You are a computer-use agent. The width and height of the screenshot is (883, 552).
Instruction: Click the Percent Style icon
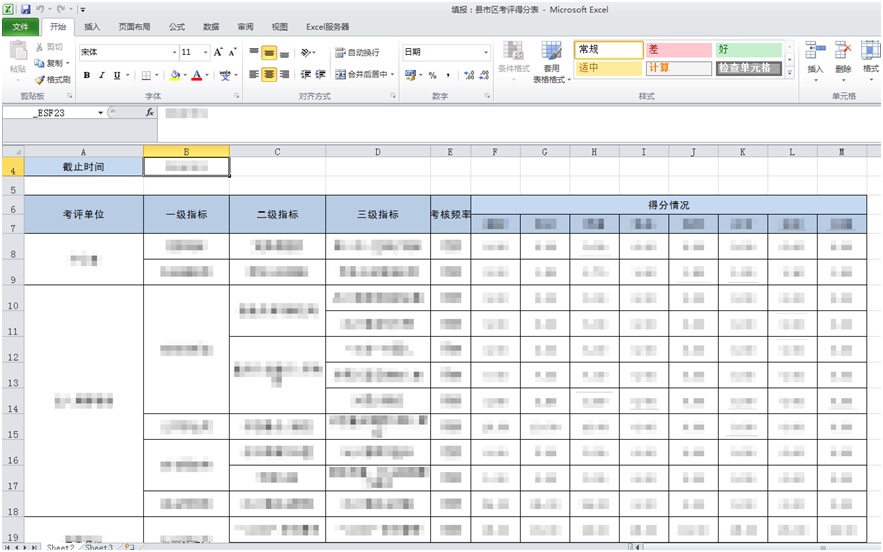tap(432, 75)
